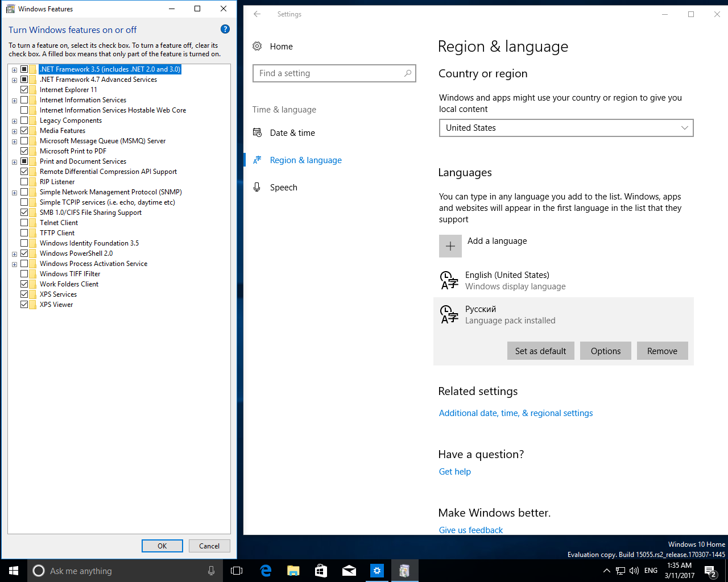The height and width of the screenshot is (582, 728).
Task: Expand the .NET Framework 3.5 tree node
Action: click(14, 69)
